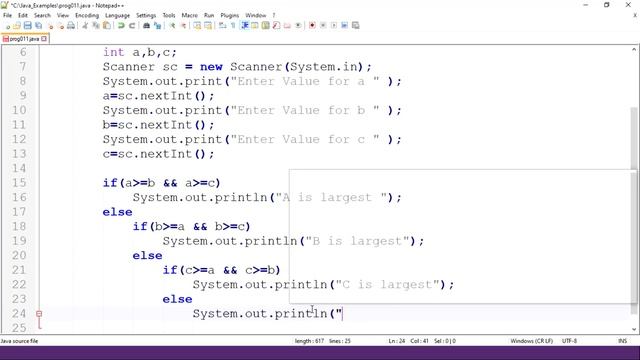Open the Tools menu
This screenshot has width=640, height=360.
point(169,16)
